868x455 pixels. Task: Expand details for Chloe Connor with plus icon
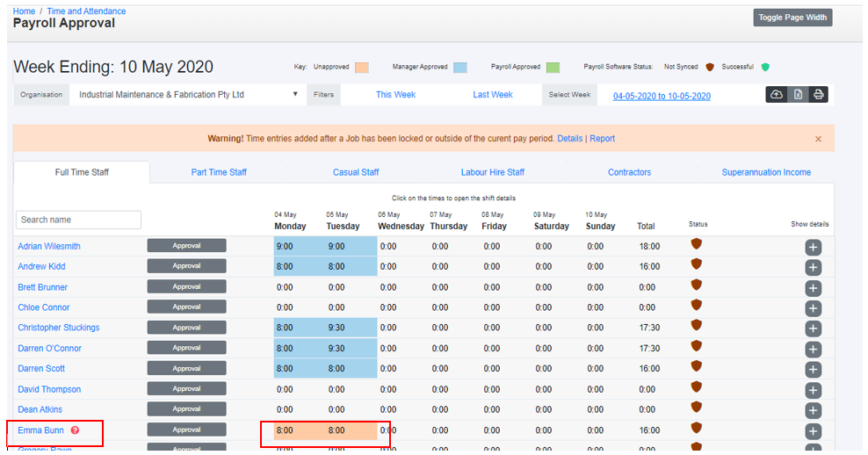[x=813, y=309]
